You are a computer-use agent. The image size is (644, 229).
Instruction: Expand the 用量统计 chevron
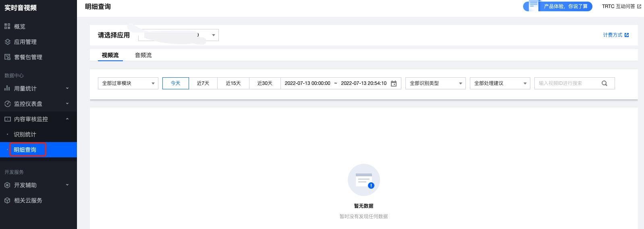pyautogui.click(x=67, y=88)
